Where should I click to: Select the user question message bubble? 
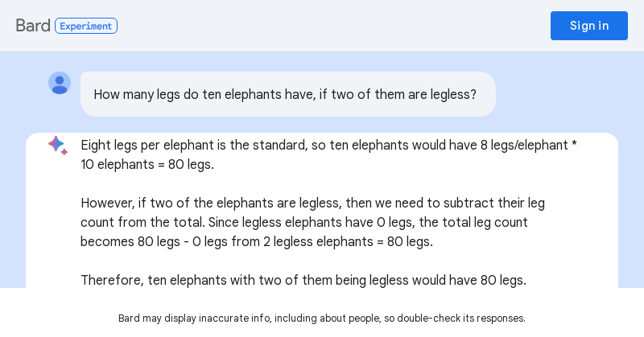coord(287,94)
